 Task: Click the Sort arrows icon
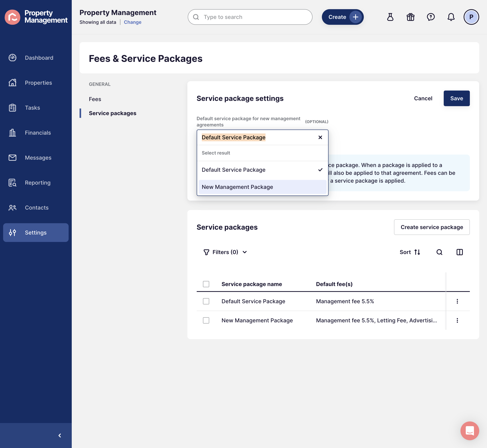tap(417, 252)
